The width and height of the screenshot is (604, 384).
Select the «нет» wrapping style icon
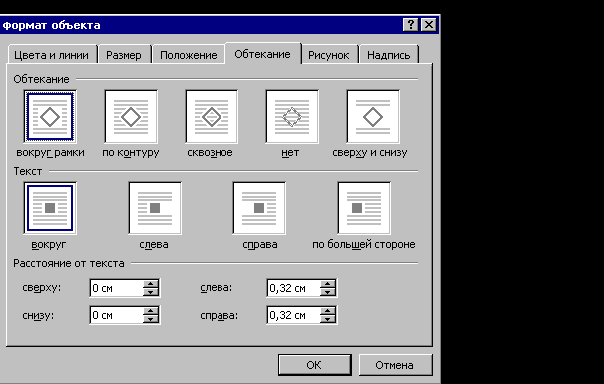click(292, 117)
